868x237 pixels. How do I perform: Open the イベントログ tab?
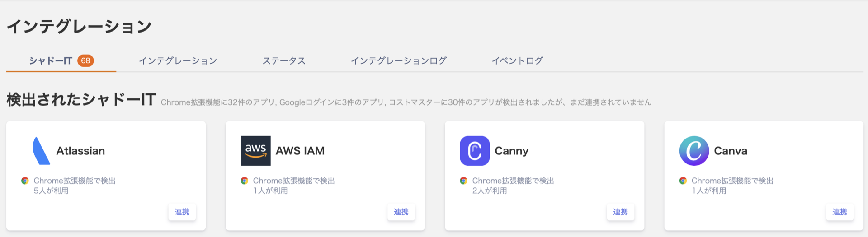tap(517, 60)
